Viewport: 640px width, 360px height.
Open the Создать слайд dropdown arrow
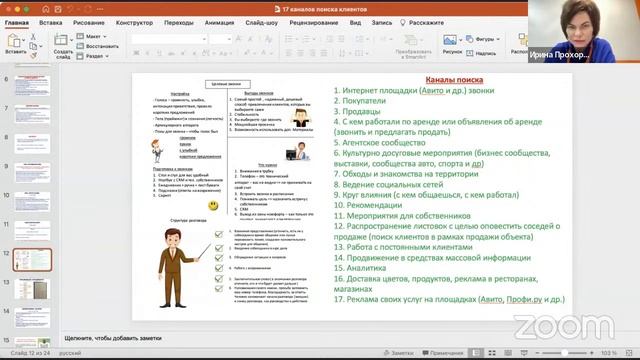pyautogui.click(x=71, y=40)
